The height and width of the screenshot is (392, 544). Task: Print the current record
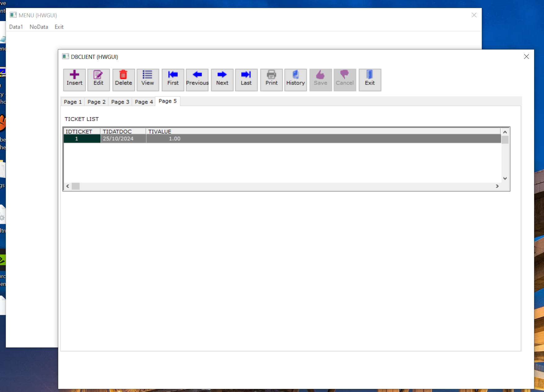coord(271,80)
